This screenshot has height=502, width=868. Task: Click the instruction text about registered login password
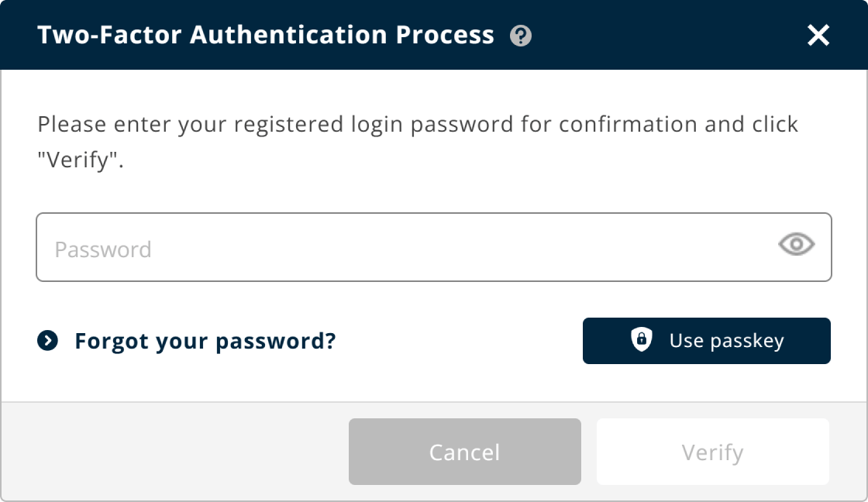(x=417, y=124)
